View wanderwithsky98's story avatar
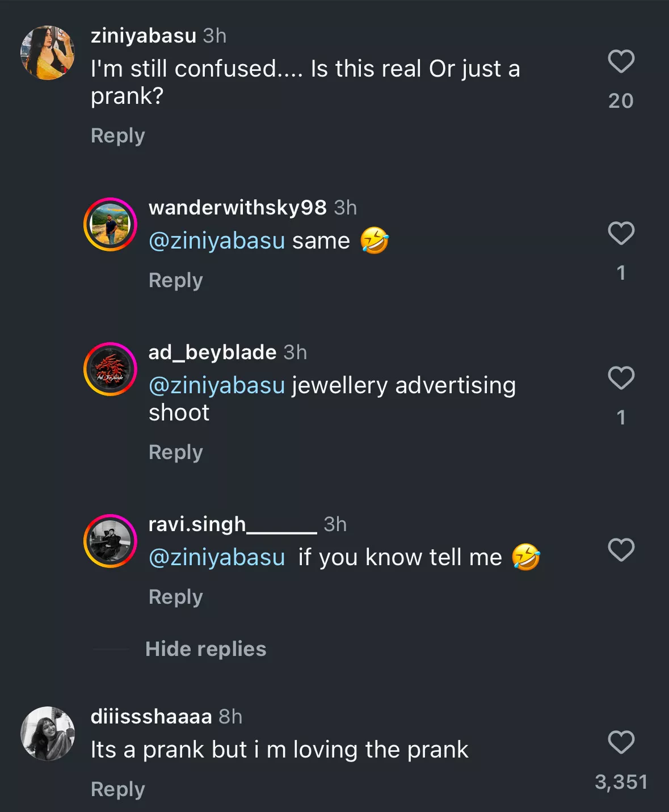 click(110, 225)
